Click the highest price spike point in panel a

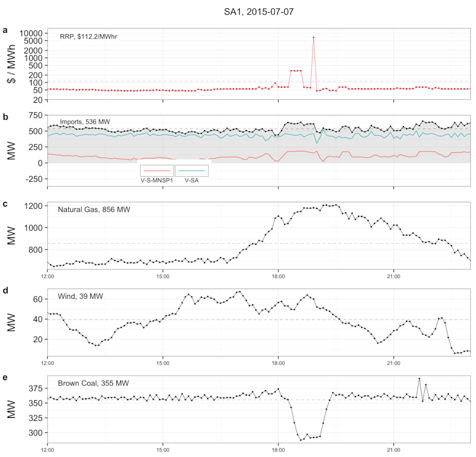[313, 38]
